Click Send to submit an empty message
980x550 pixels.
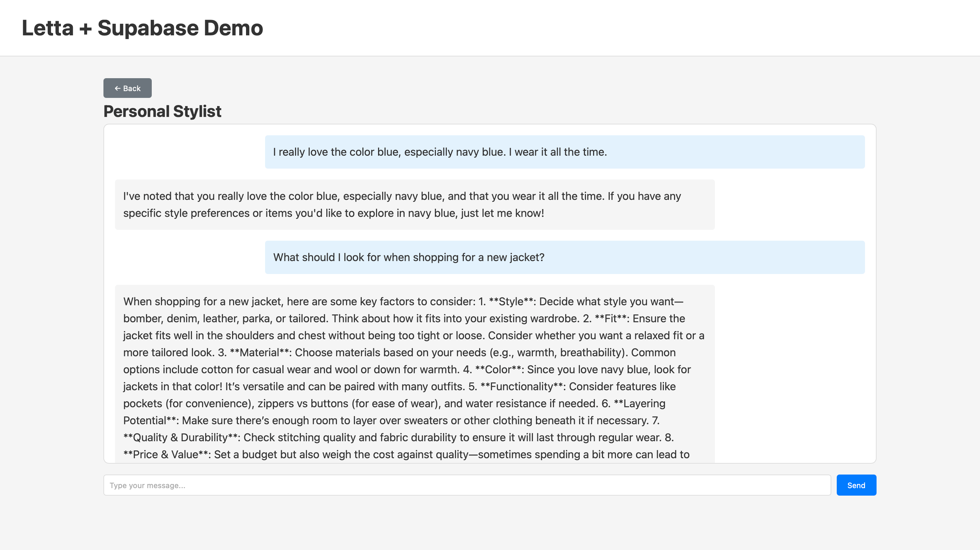click(856, 485)
